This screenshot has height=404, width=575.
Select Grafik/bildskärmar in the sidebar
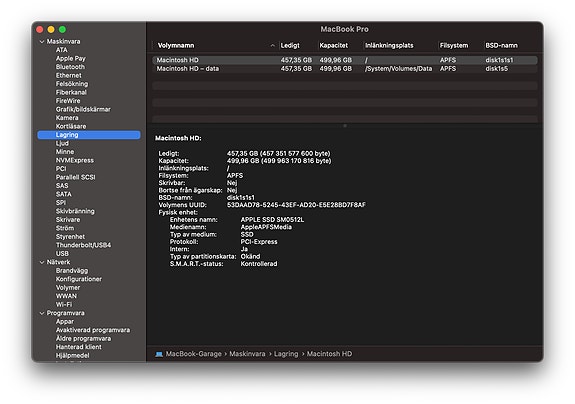click(83, 109)
